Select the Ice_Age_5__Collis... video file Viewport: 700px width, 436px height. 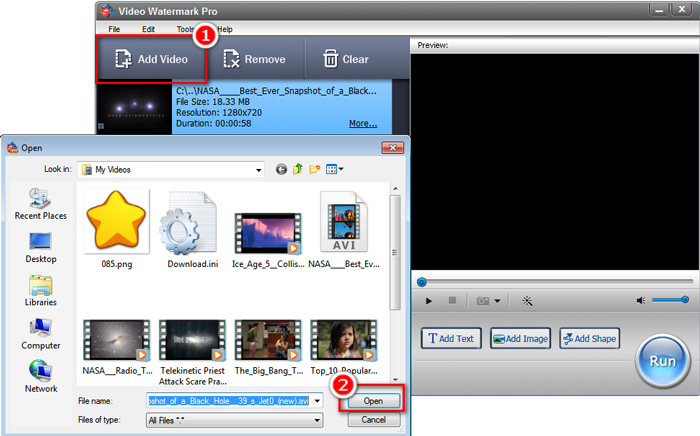click(x=268, y=239)
